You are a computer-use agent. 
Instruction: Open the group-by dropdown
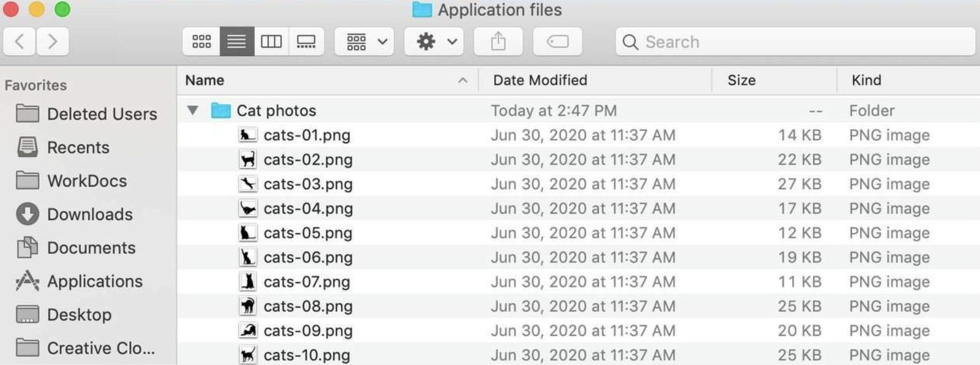pyautogui.click(x=364, y=42)
